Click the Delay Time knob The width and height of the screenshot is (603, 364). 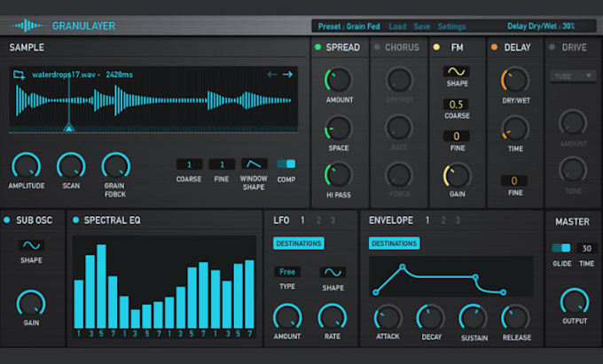(515, 129)
